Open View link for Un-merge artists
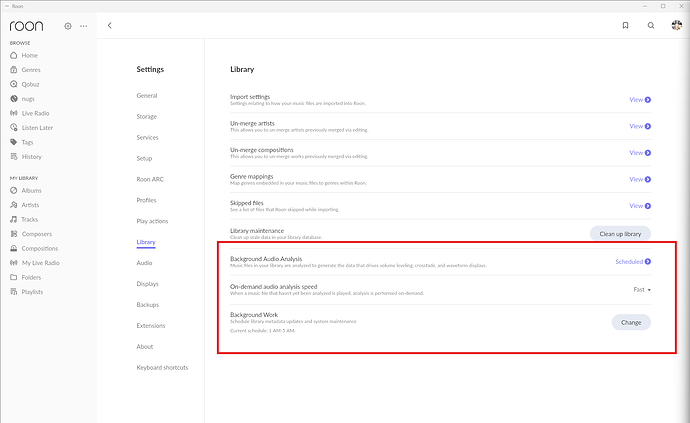Viewport: 690px width, 423px height. click(640, 126)
